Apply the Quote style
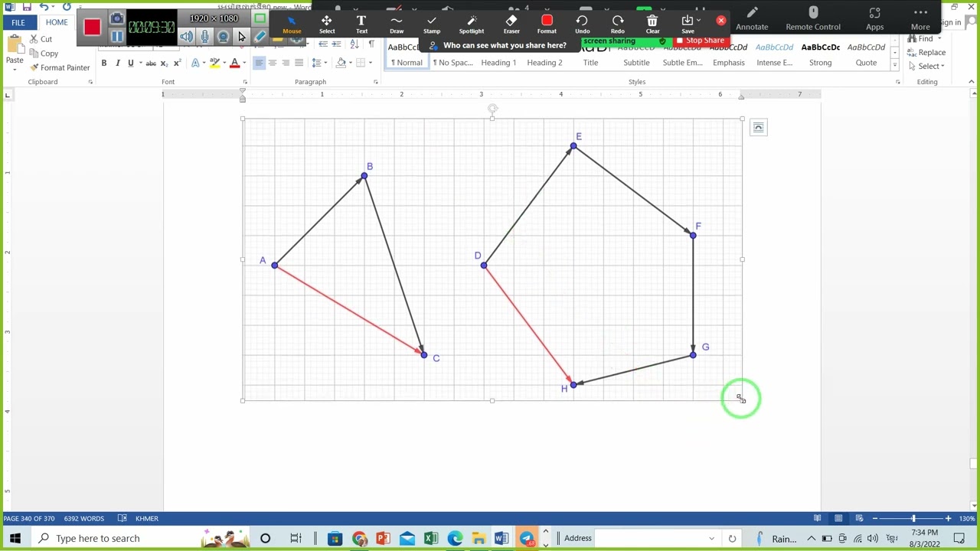This screenshot has width=980, height=551. (x=866, y=54)
